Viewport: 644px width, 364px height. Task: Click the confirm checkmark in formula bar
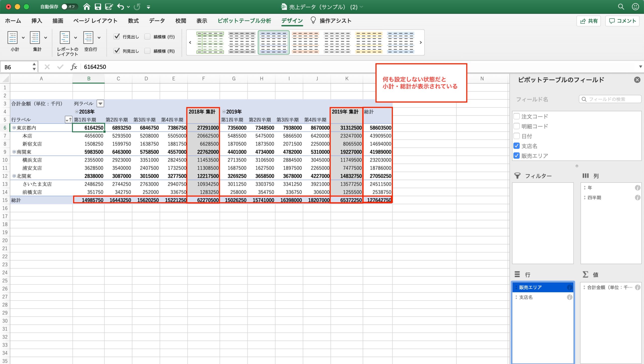[60, 67]
